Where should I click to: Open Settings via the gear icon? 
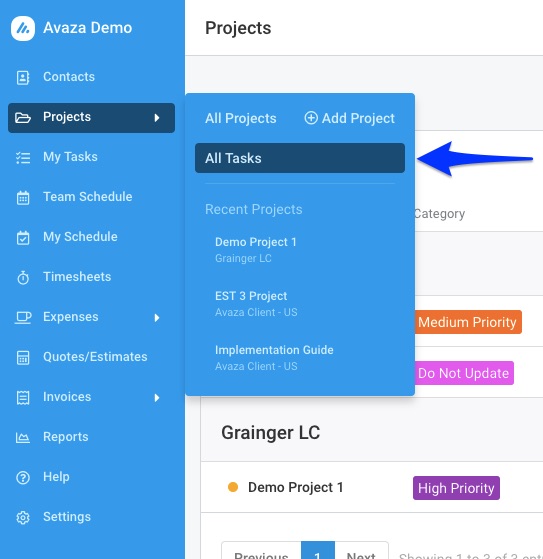(x=23, y=518)
